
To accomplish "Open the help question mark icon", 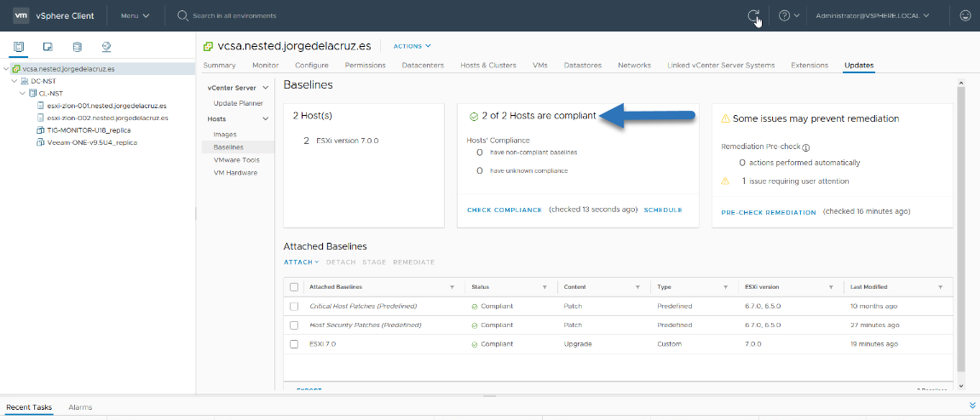I will (784, 15).
